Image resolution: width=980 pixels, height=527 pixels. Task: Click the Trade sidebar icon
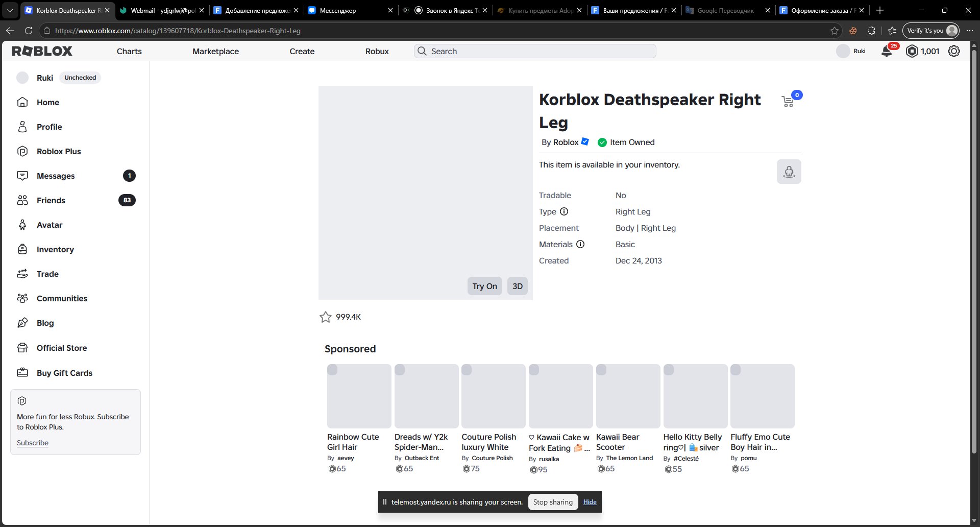coord(22,274)
